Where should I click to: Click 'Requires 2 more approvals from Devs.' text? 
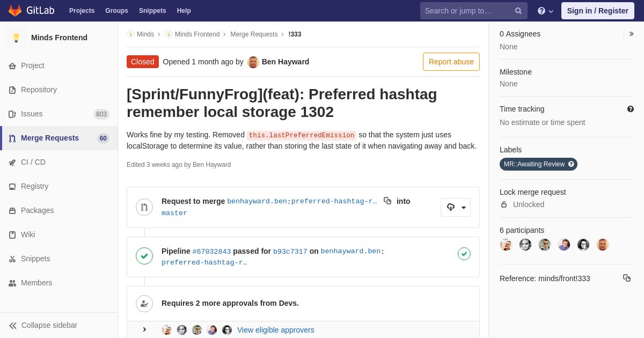tap(230, 303)
